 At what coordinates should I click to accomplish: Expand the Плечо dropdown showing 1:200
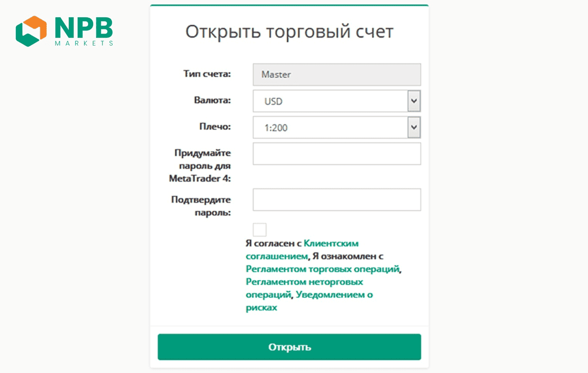pos(336,128)
